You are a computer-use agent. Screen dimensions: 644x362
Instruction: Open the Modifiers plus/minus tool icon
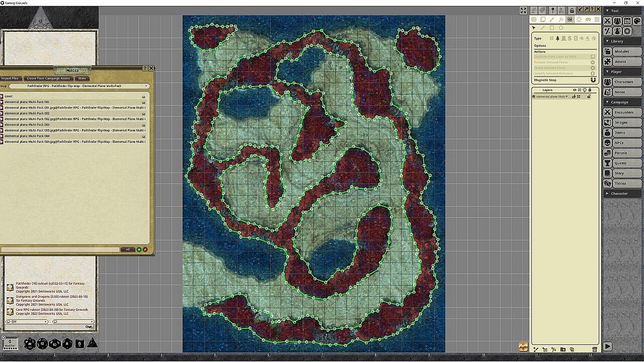click(x=608, y=31)
